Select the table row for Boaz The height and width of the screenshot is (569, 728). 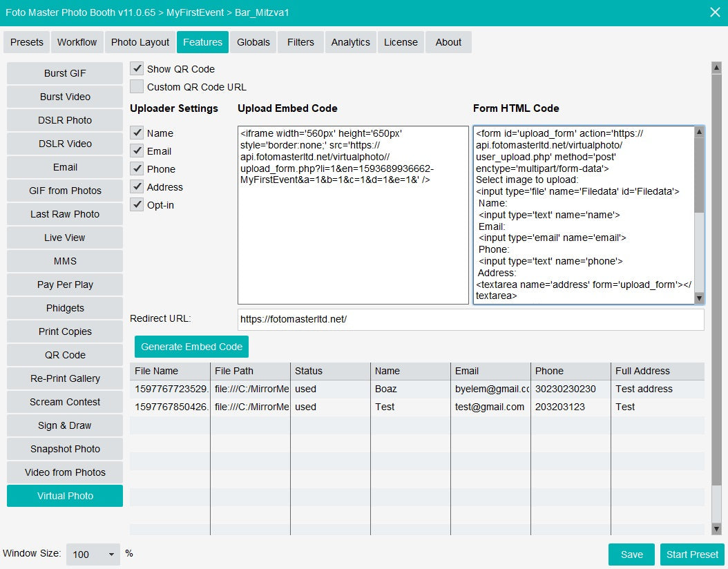coord(417,389)
